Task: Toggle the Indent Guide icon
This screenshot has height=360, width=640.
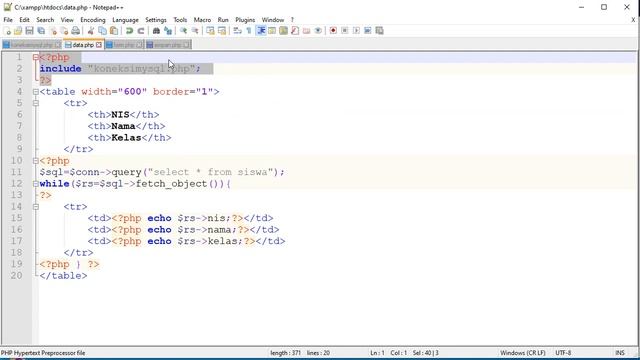Action: click(261, 31)
